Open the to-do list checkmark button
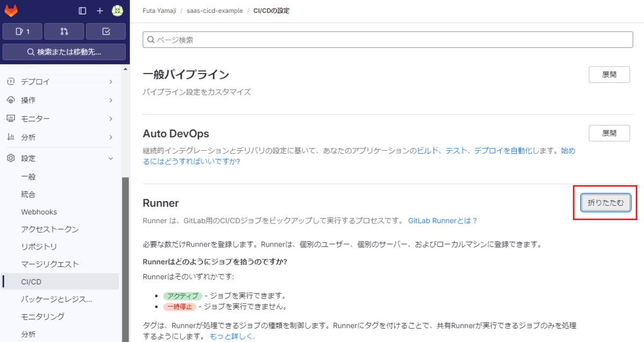 click(106, 32)
